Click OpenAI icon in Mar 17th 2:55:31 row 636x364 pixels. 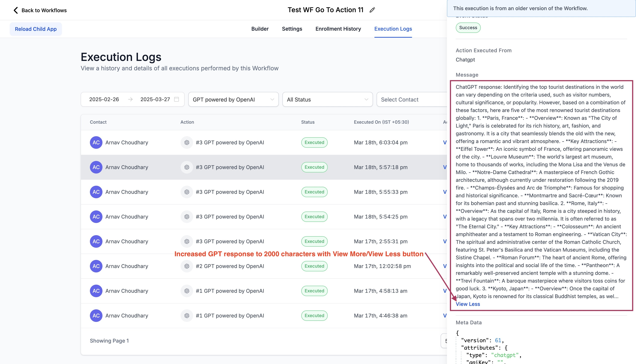[186, 241]
